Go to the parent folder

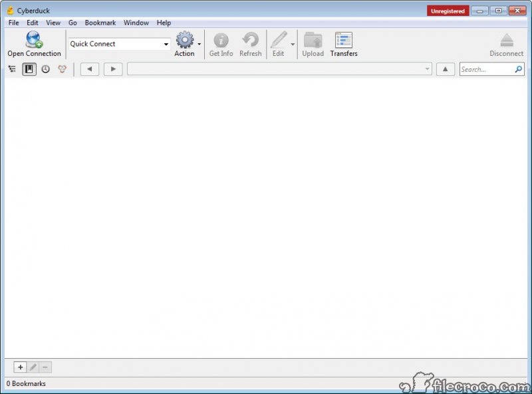click(x=445, y=69)
